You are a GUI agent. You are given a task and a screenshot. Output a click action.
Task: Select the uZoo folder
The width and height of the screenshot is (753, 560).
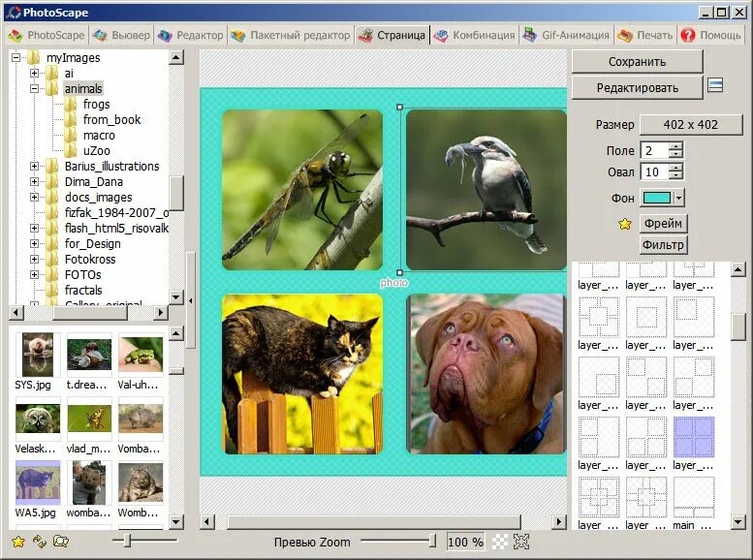[96, 151]
